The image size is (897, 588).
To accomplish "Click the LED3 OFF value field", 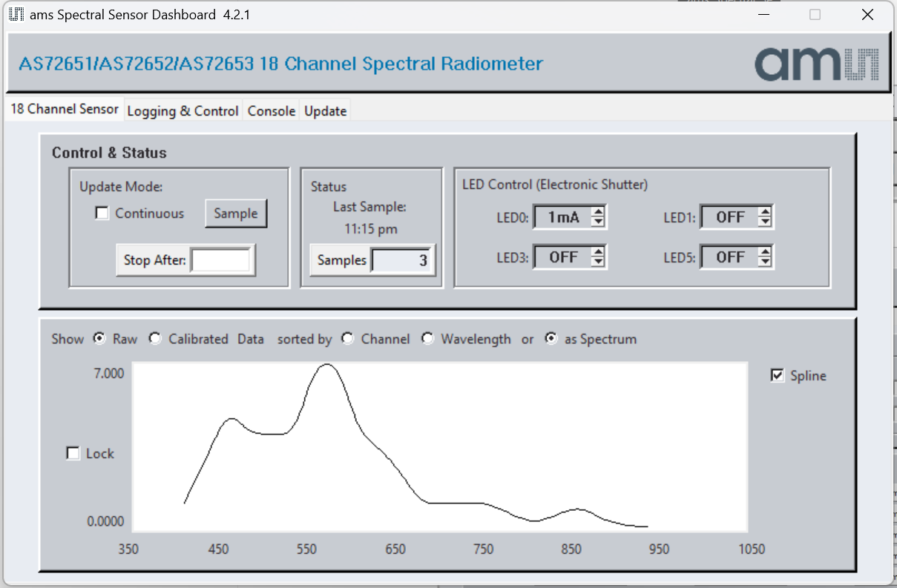I will (x=563, y=257).
